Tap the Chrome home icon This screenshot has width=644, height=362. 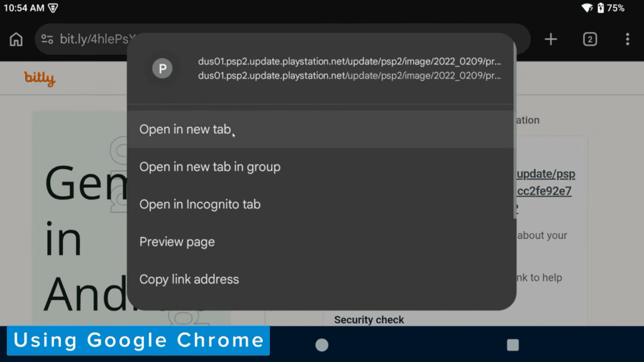[16, 40]
